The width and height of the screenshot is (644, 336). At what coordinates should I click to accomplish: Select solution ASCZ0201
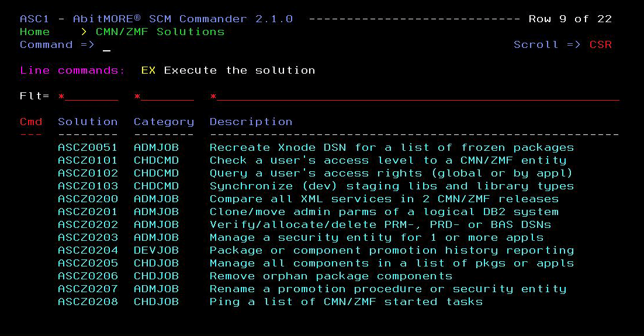[x=88, y=212]
